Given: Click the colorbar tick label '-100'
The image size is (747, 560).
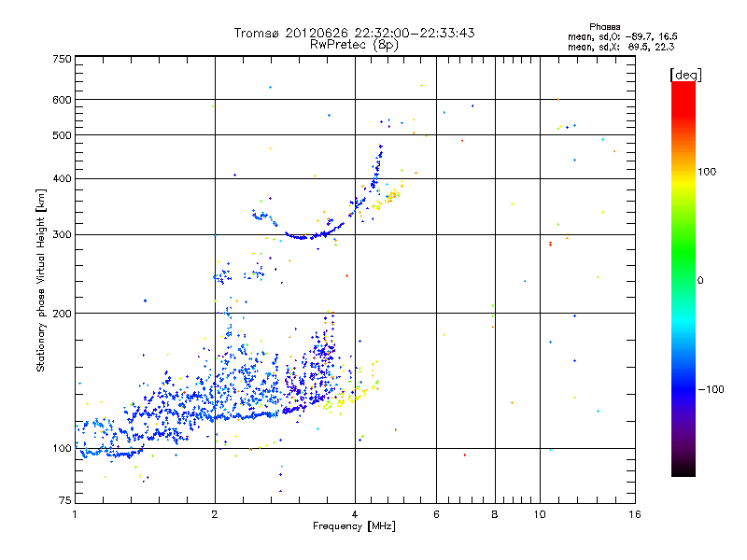Looking at the screenshot, I should click(711, 389).
